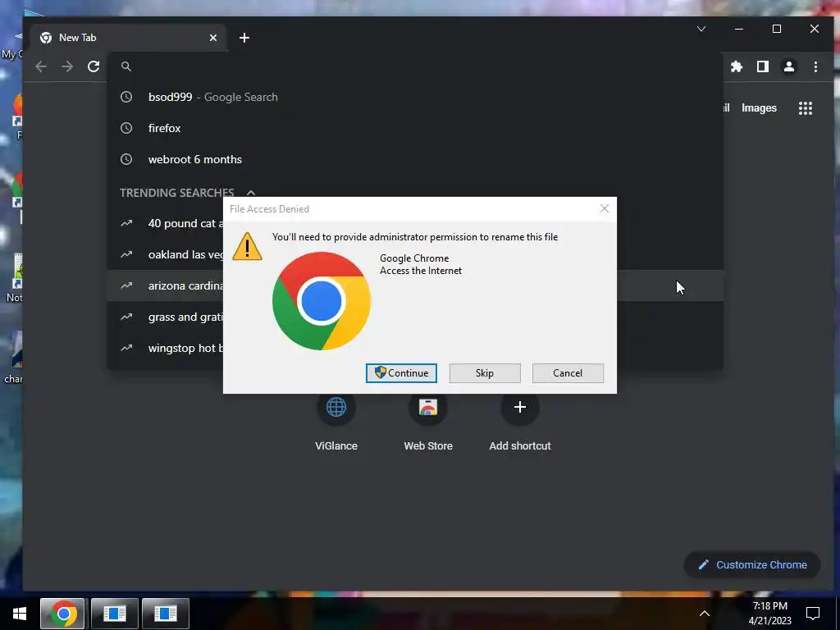Open the Windows Start menu
The image size is (840, 630).
point(20,614)
